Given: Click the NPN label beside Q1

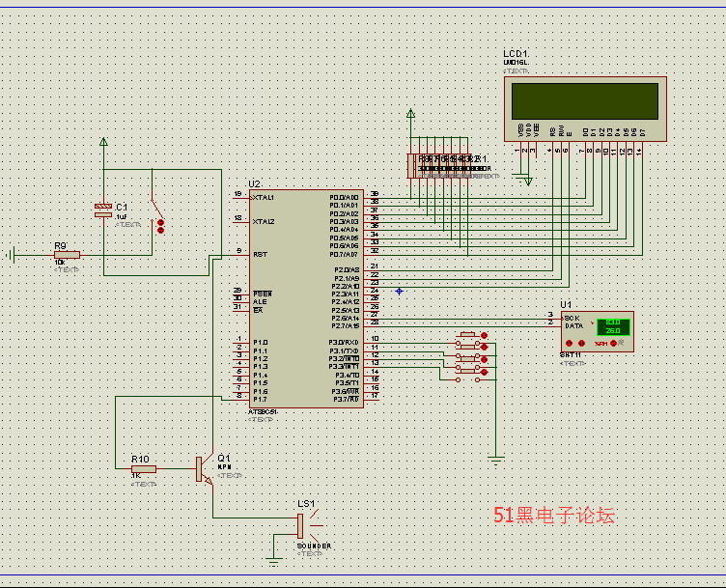Looking at the screenshot, I should point(224,467).
